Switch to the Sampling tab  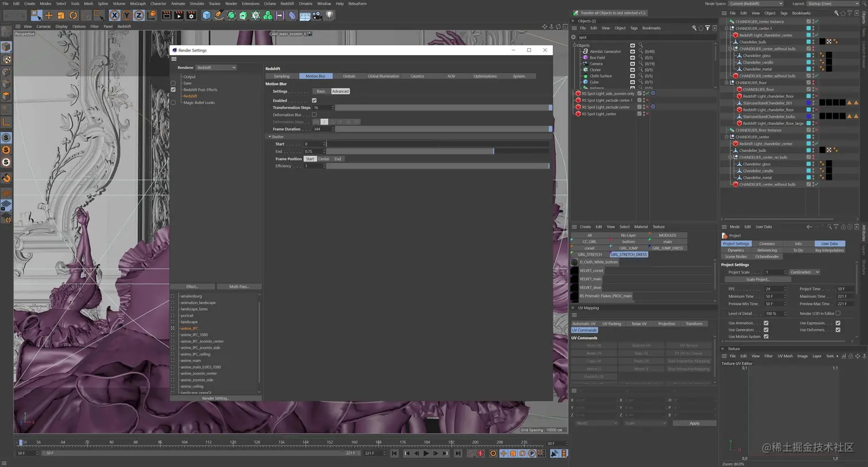tap(282, 76)
